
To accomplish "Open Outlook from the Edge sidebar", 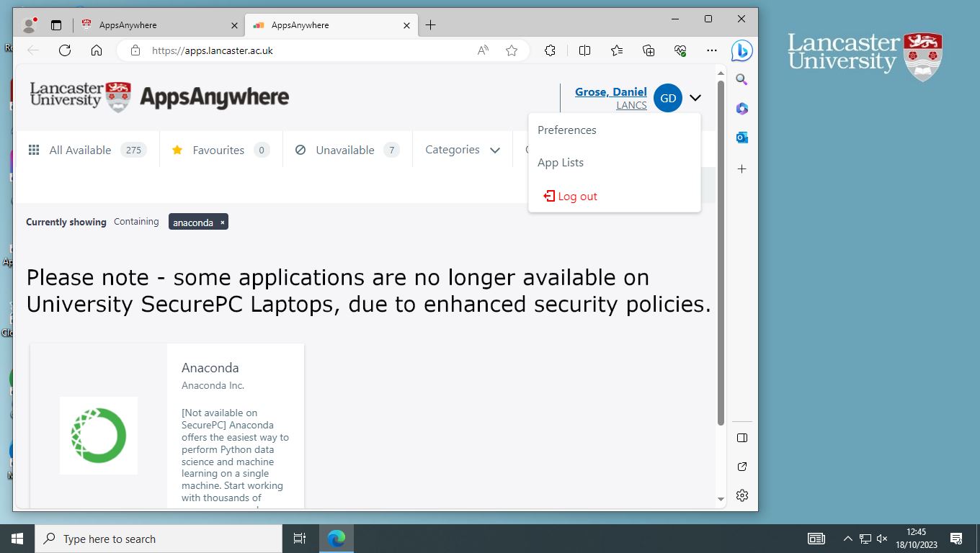I will [741, 137].
